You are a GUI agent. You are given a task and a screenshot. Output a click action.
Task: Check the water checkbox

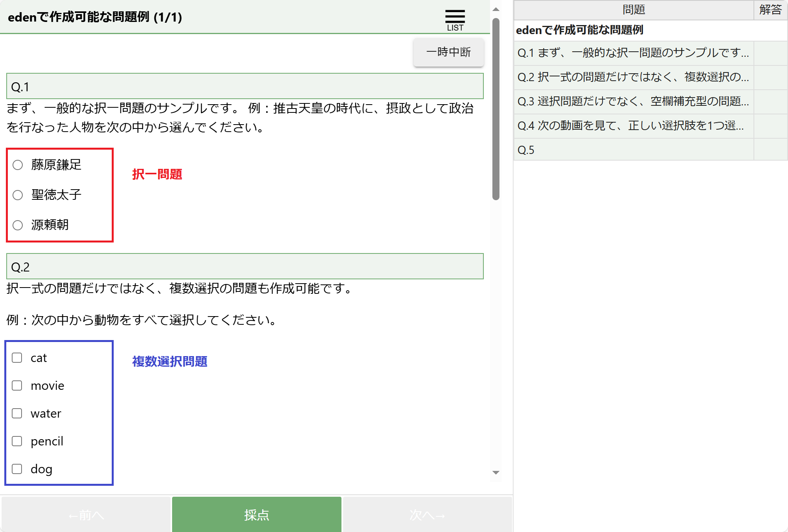[x=17, y=413]
